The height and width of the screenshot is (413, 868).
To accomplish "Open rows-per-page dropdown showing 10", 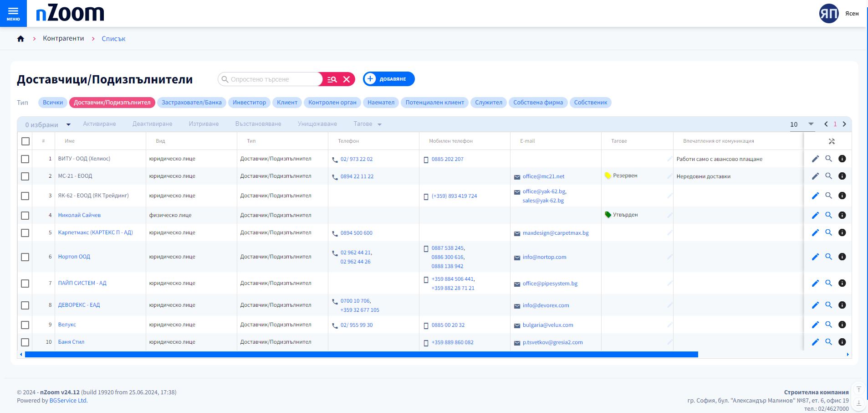I will click(x=802, y=124).
